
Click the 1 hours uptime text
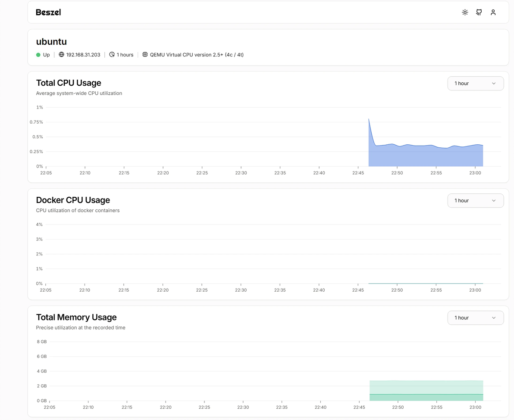click(125, 55)
